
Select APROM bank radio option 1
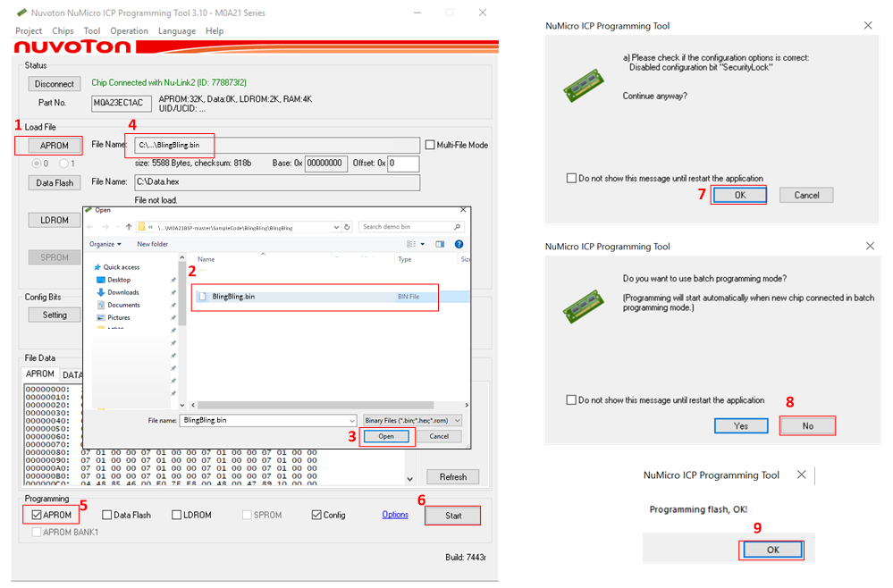coord(63,164)
